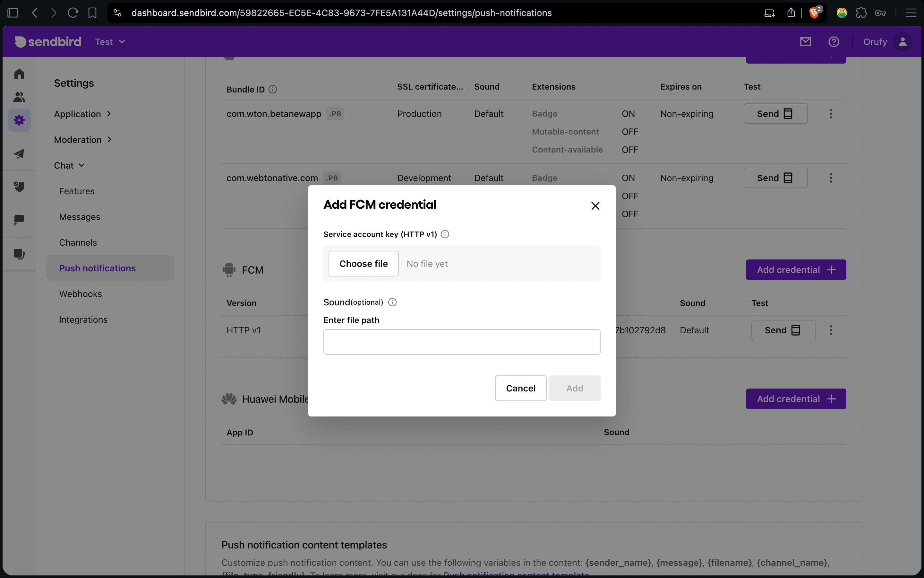
Task: Open the help question mark icon
Action: tap(834, 42)
